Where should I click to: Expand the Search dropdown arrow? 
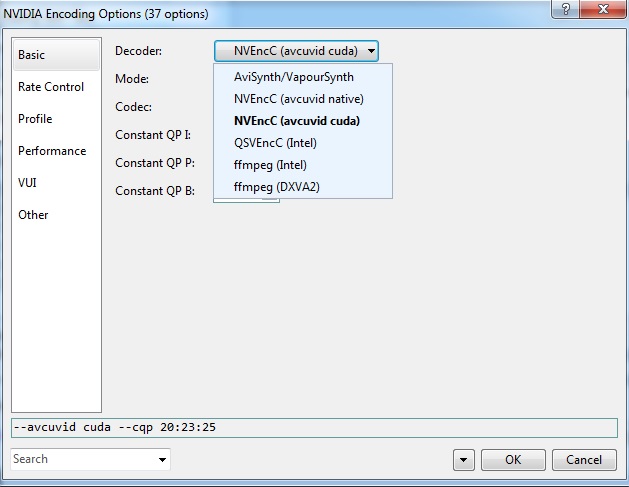point(162,460)
